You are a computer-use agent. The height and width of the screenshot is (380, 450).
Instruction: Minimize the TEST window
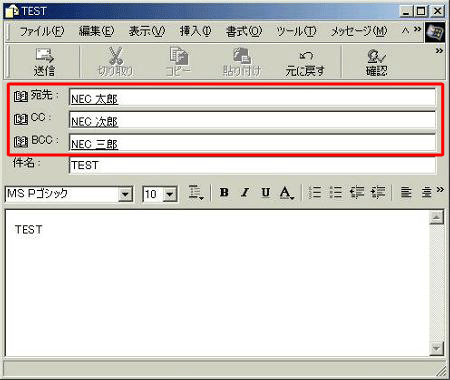point(406,12)
